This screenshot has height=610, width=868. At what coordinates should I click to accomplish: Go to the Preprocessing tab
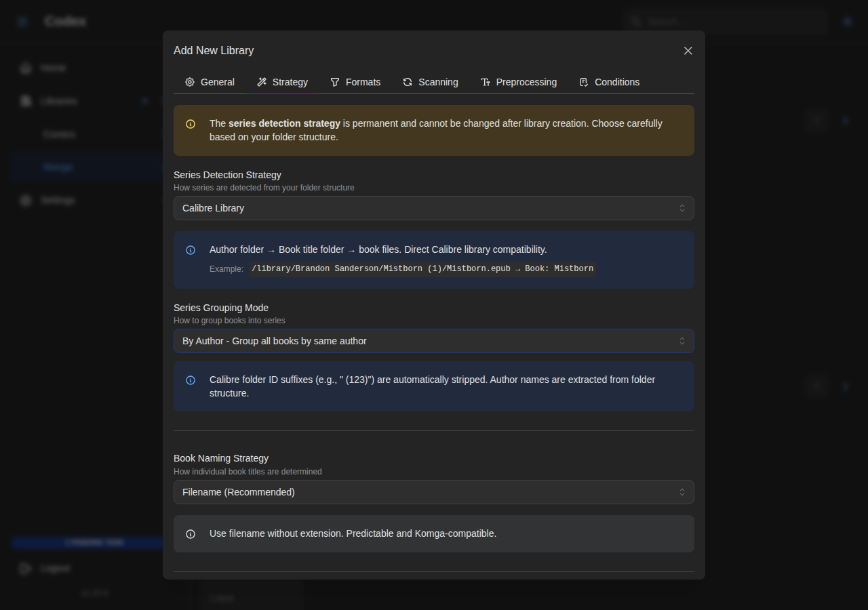click(518, 82)
